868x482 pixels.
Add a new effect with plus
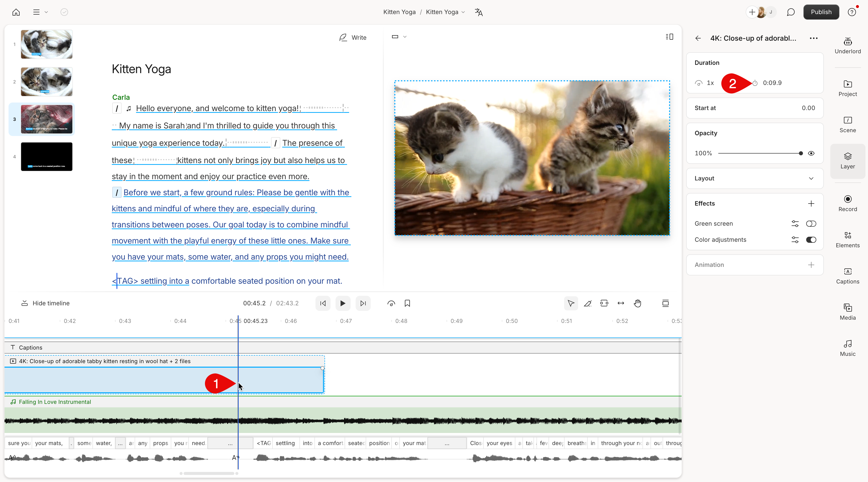click(811, 204)
